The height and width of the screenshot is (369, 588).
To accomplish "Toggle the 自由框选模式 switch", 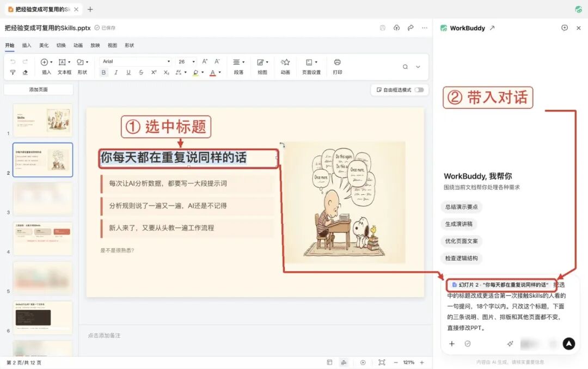I will pos(419,90).
